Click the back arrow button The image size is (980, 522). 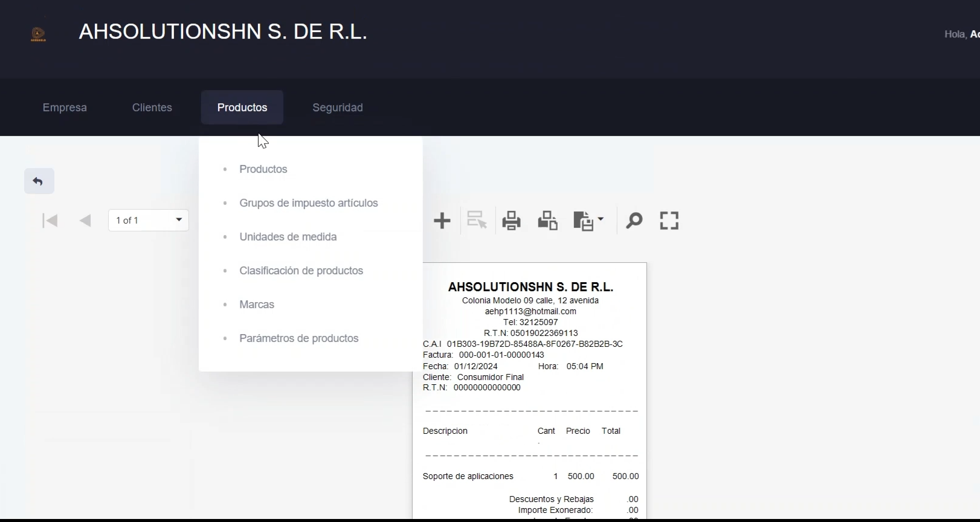[x=39, y=181]
